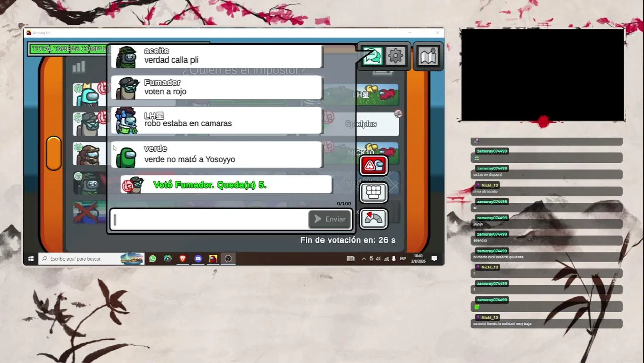Select the message "verde no mató a Yosoyyo"

189,159
